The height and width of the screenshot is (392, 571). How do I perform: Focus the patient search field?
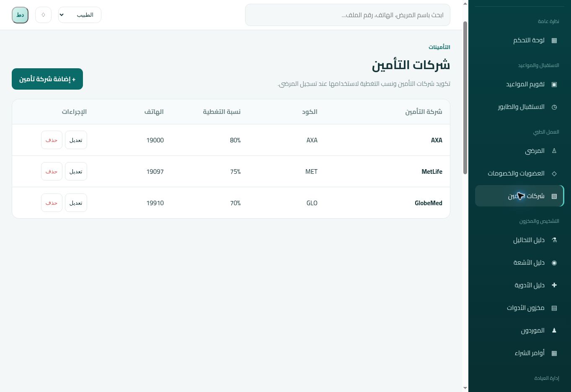(x=348, y=15)
